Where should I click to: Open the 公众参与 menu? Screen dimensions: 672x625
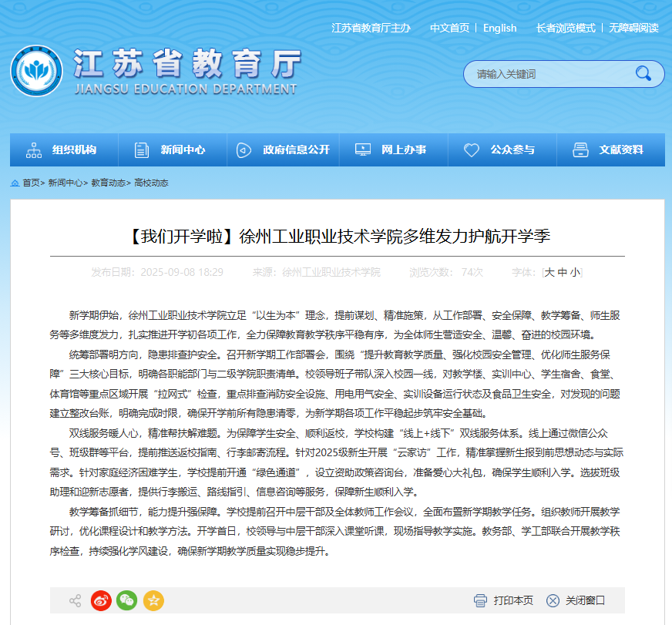(x=502, y=150)
